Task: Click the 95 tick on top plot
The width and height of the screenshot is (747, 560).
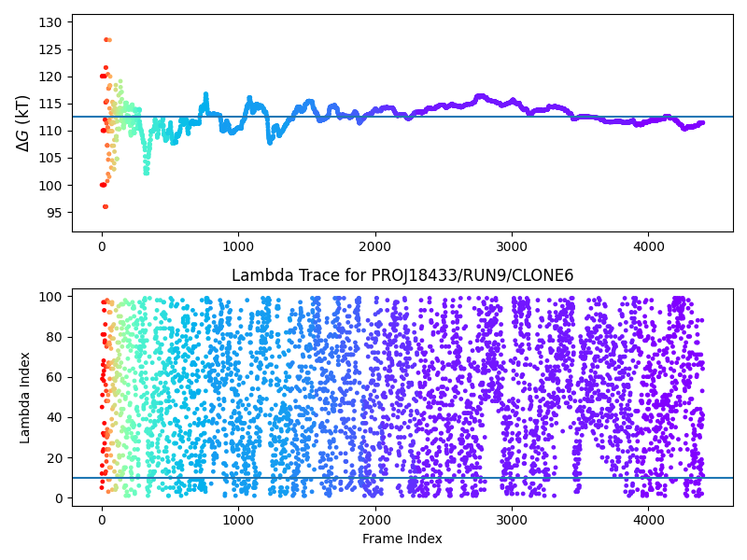Action: point(57,212)
